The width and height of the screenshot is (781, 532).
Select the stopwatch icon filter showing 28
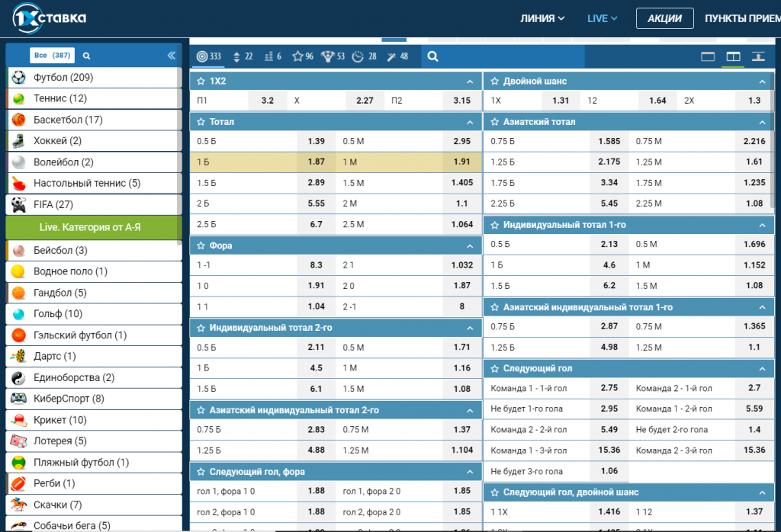365,56
